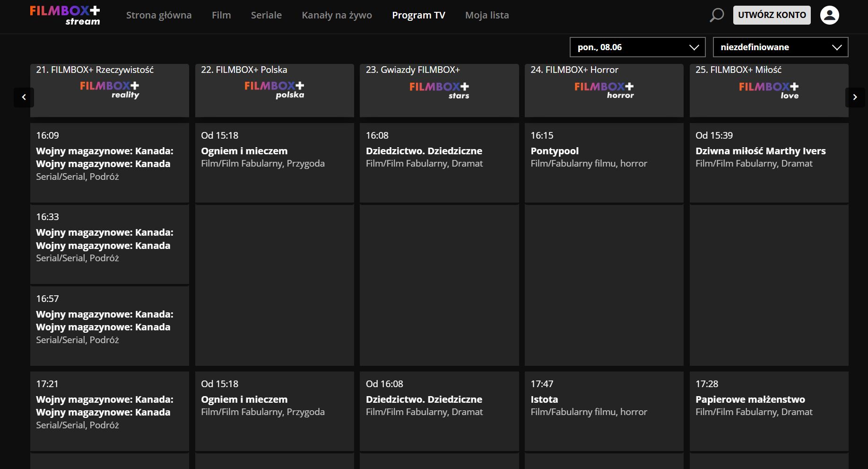Expand the niezdefiniowane dropdown
This screenshot has width=868, height=469.
(x=781, y=47)
